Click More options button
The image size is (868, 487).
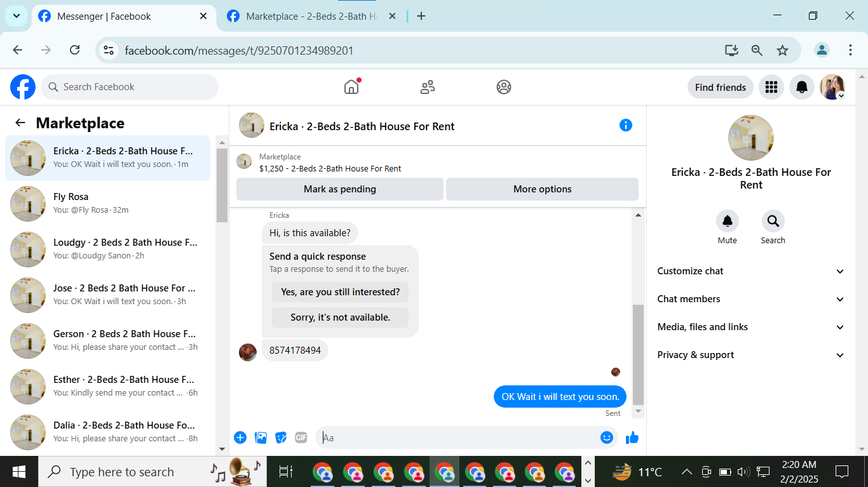[542, 189]
